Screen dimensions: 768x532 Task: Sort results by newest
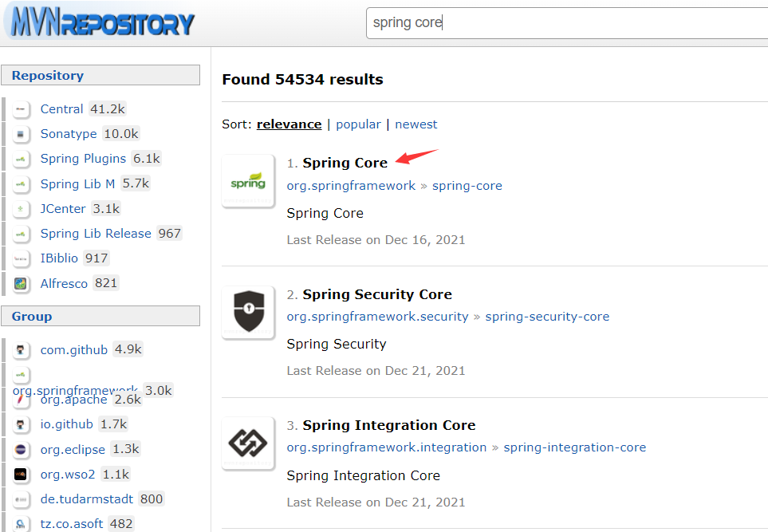point(416,124)
